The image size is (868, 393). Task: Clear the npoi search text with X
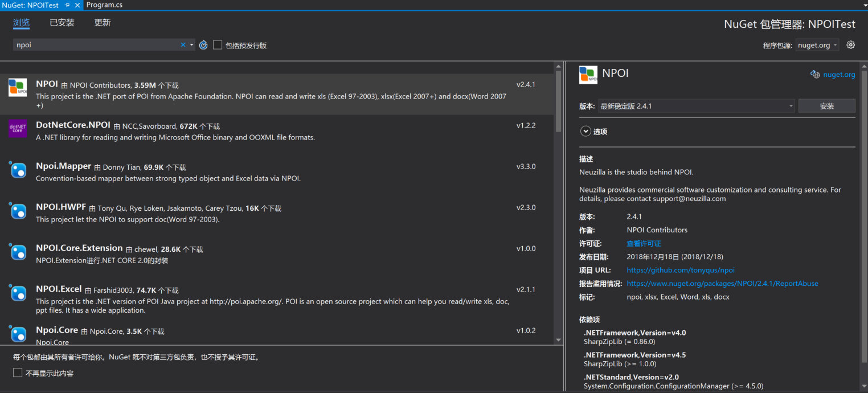click(x=183, y=45)
